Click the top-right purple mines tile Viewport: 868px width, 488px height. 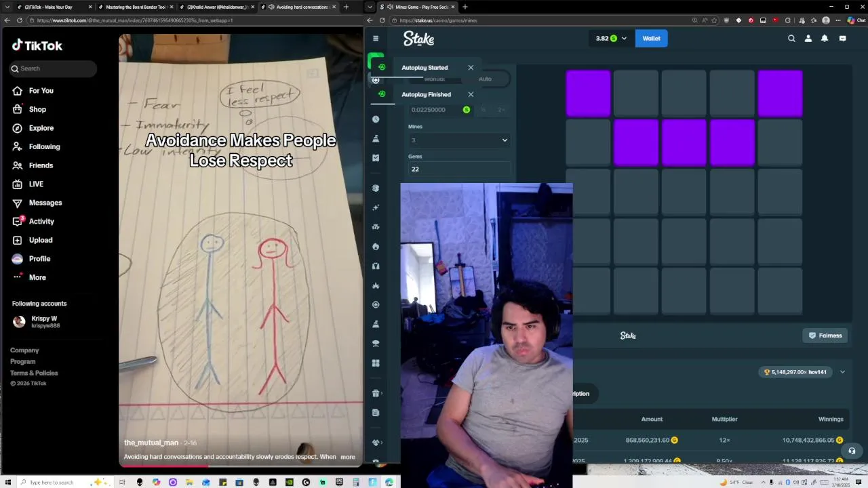pos(780,94)
